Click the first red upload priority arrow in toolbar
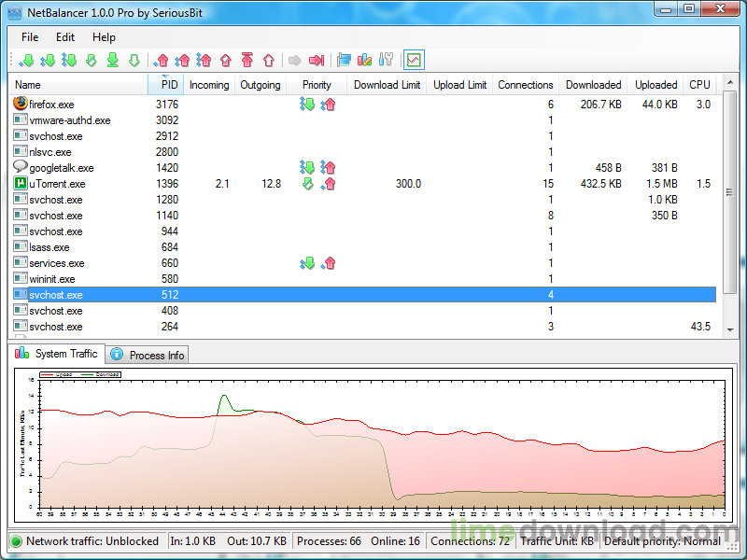 [x=162, y=61]
